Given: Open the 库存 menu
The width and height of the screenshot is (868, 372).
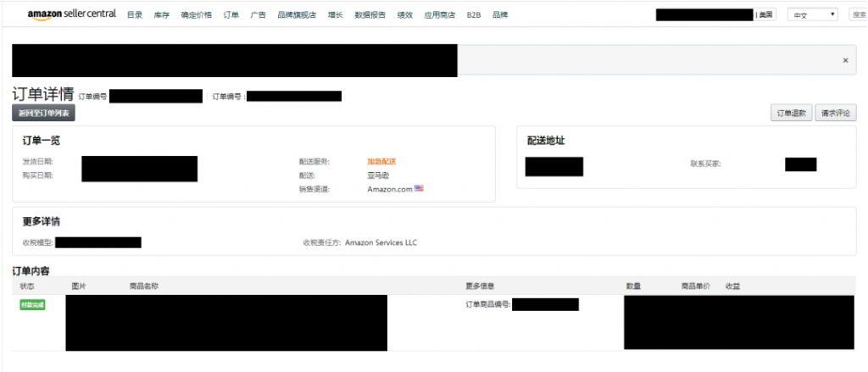Looking at the screenshot, I should pyautogui.click(x=162, y=15).
